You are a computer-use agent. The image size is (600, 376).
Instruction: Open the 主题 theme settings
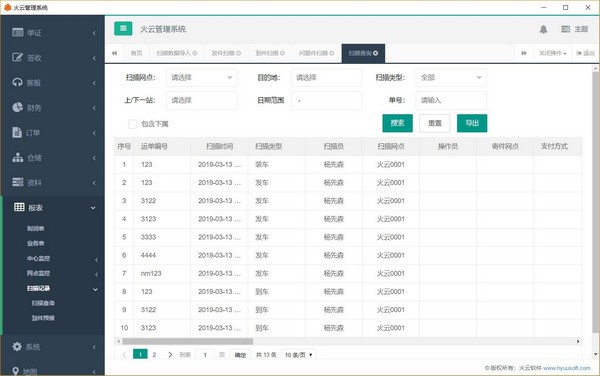574,29
